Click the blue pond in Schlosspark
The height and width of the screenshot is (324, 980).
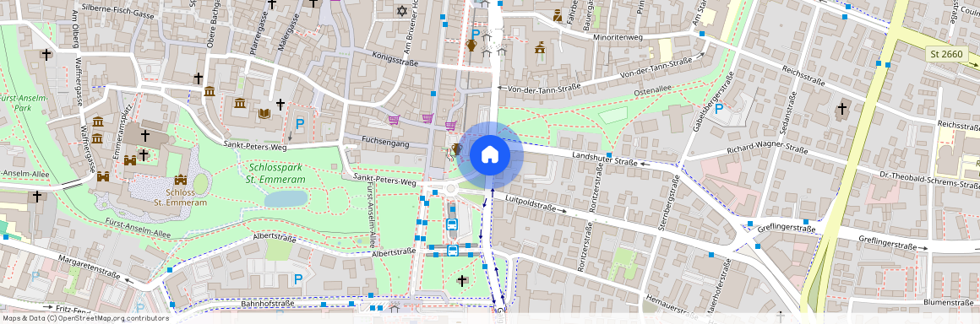click(x=286, y=199)
